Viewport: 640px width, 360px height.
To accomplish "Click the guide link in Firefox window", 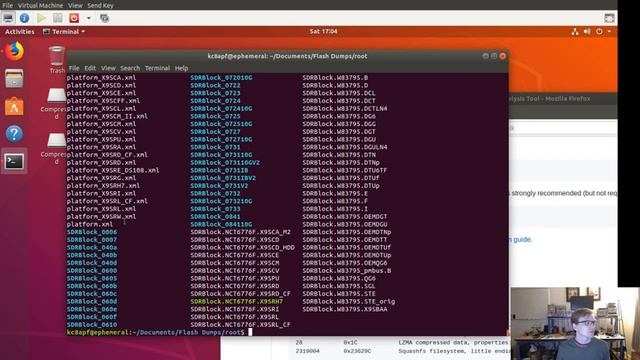I will tap(522, 240).
